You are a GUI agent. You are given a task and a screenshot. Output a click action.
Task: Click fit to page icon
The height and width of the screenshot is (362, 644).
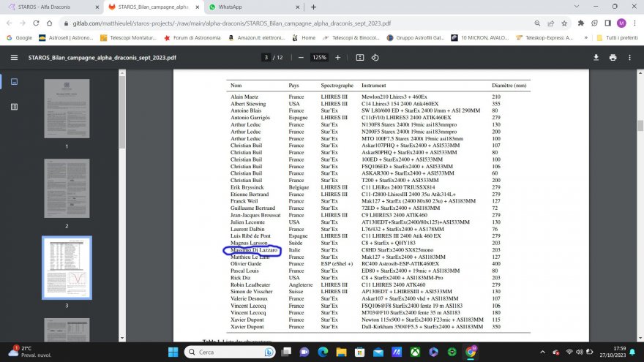(359, 57)
